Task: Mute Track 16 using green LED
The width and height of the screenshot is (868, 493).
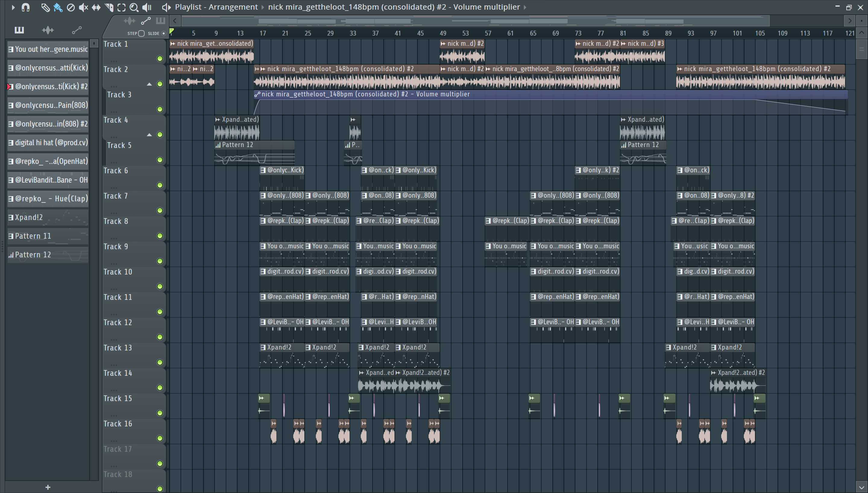Action: (160, 438)
